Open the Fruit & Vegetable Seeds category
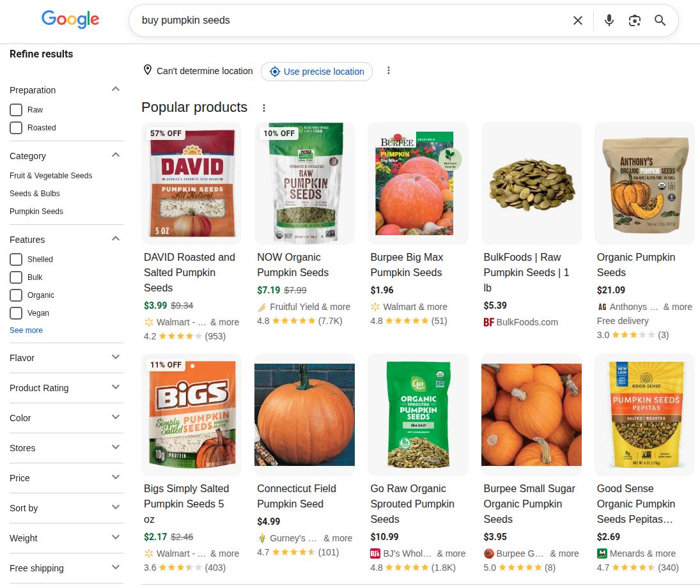The image size is (700, 588). [x=51, y=175]
